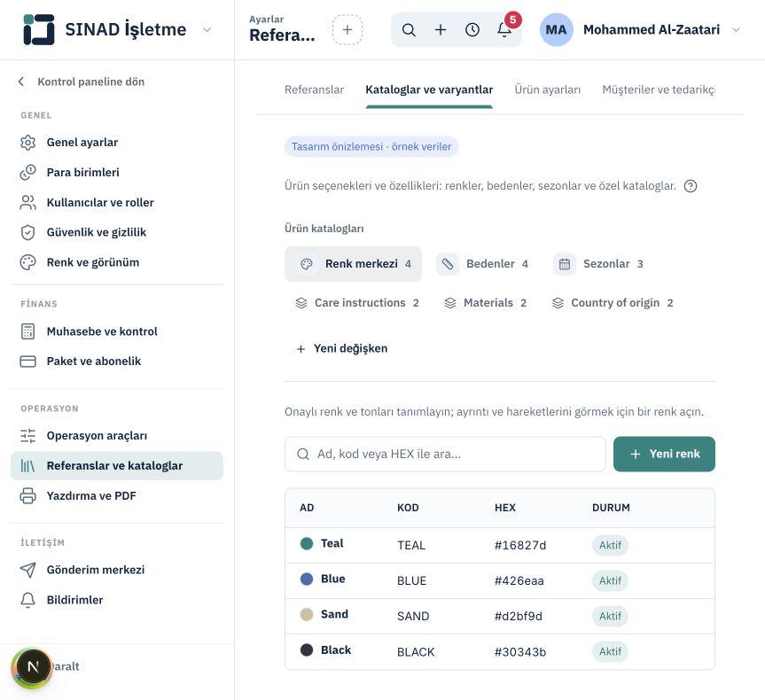Viewport: 765px width, 700px height.
Task: Select the Country of origin catalog
Action: [x=613, y=303]
